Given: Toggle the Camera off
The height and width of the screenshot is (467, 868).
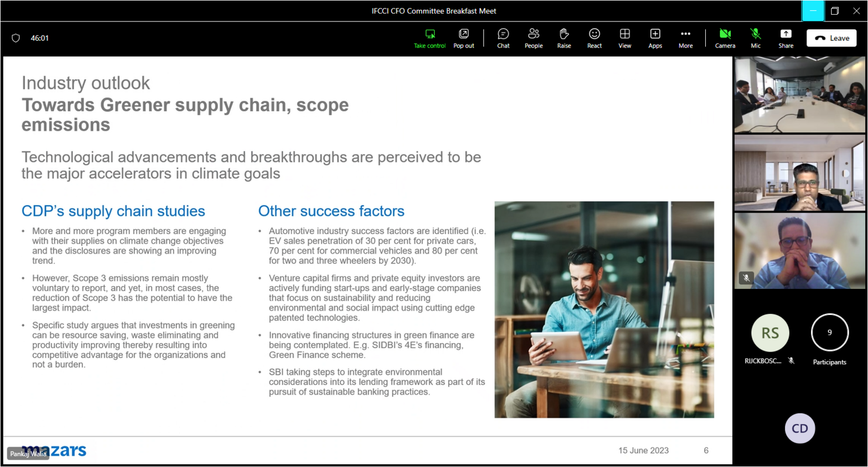Looking at the screenshot, I should [x=725, y=38].
